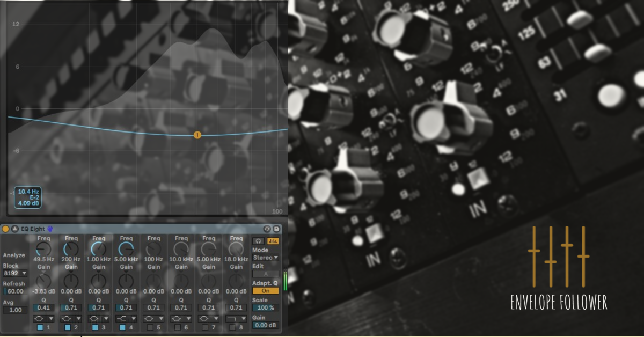The image size is (644, 337).
Task: Open band 8 filter type dropdown
Action: 236,318
